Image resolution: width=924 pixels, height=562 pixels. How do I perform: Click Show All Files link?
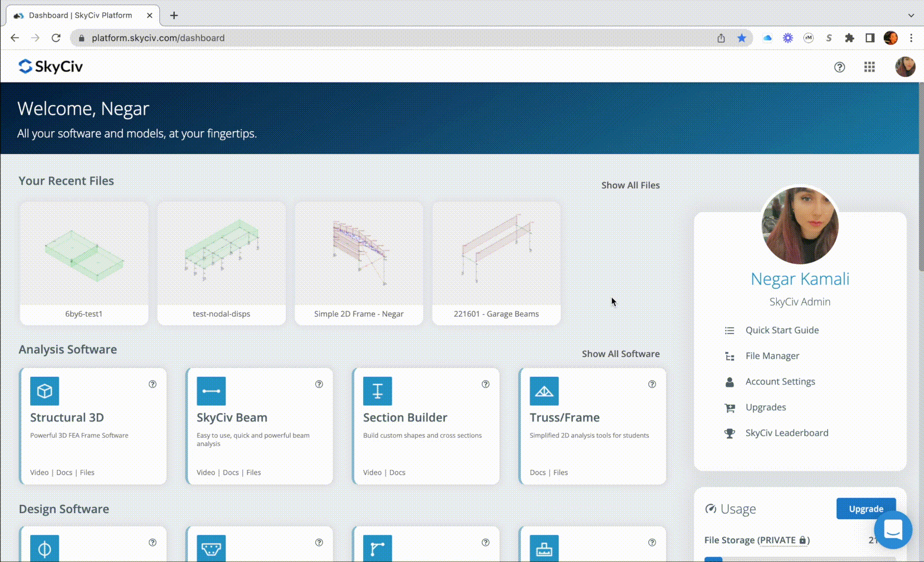tap(630, 185)
